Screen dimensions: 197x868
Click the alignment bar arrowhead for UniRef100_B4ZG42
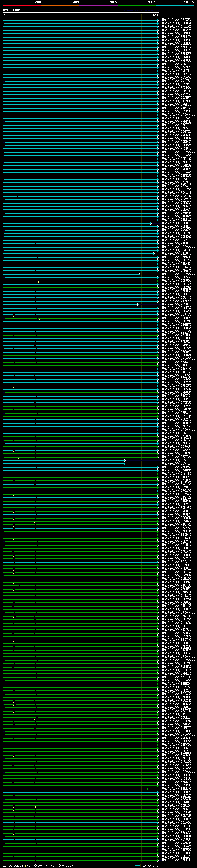pyautogui.click(x=154, y=254)
